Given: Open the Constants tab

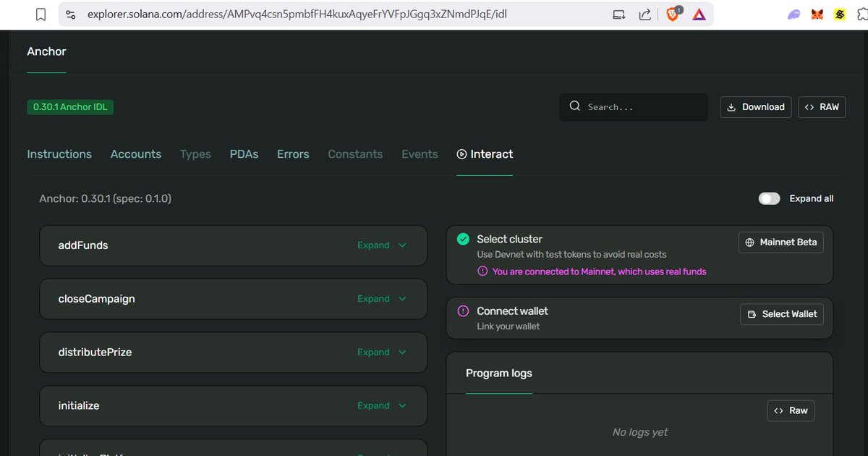Looking at the screenshot, I should (355, 154).
